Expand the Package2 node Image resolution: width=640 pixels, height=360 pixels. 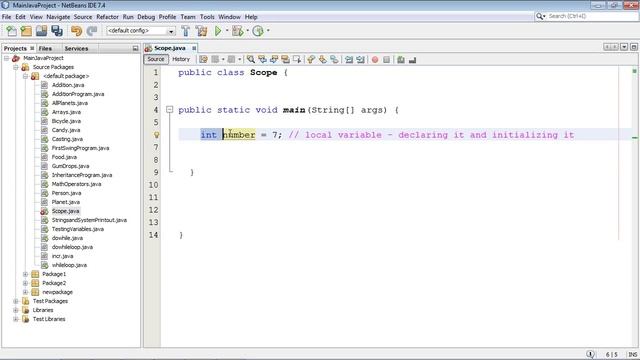click(25, 283)
